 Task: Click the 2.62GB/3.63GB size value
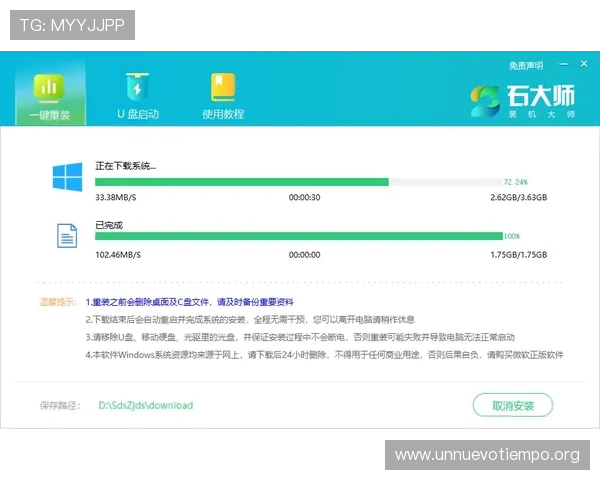pos(519,198)
